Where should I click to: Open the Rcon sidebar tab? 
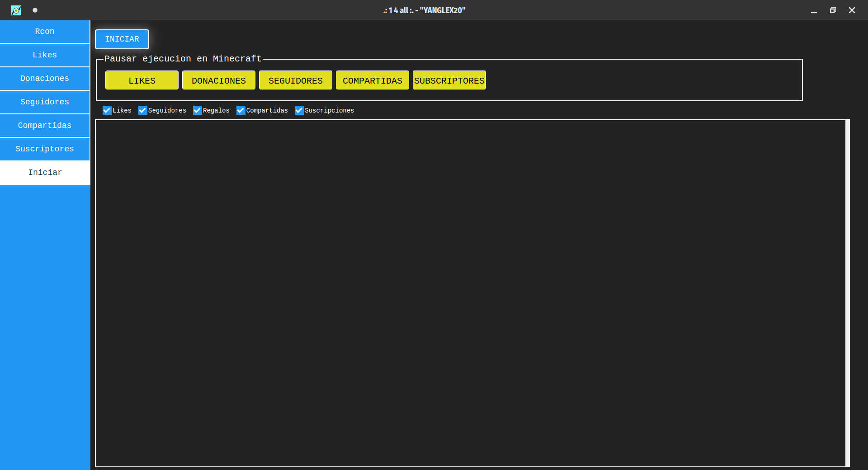[x=45, y=32]
